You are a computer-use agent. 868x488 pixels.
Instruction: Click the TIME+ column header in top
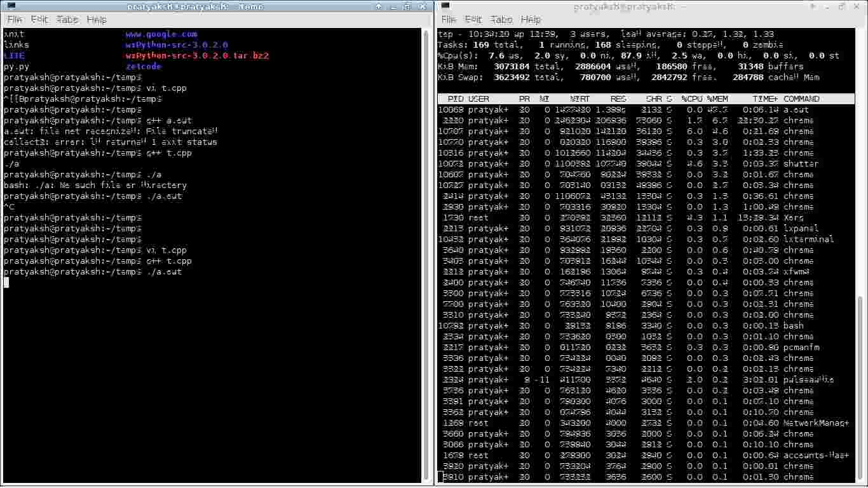pyautogui.click(x=764, y=98)
